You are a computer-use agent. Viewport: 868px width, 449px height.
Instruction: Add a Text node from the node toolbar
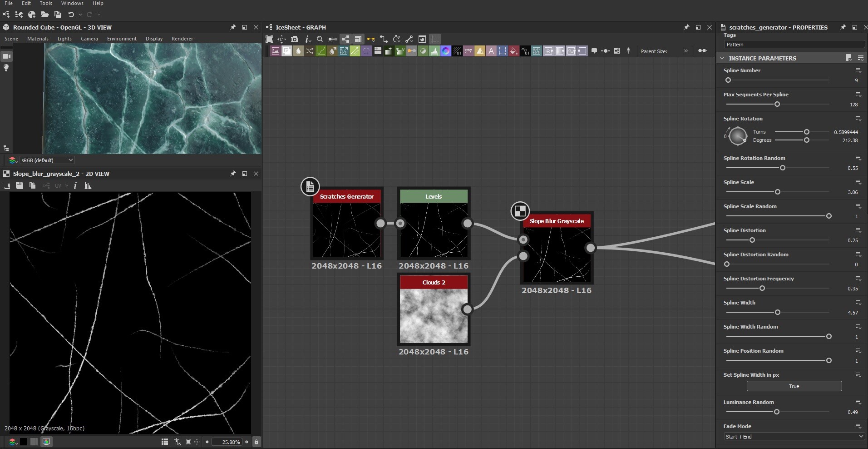pyautogui.click(x=491, y=51)
